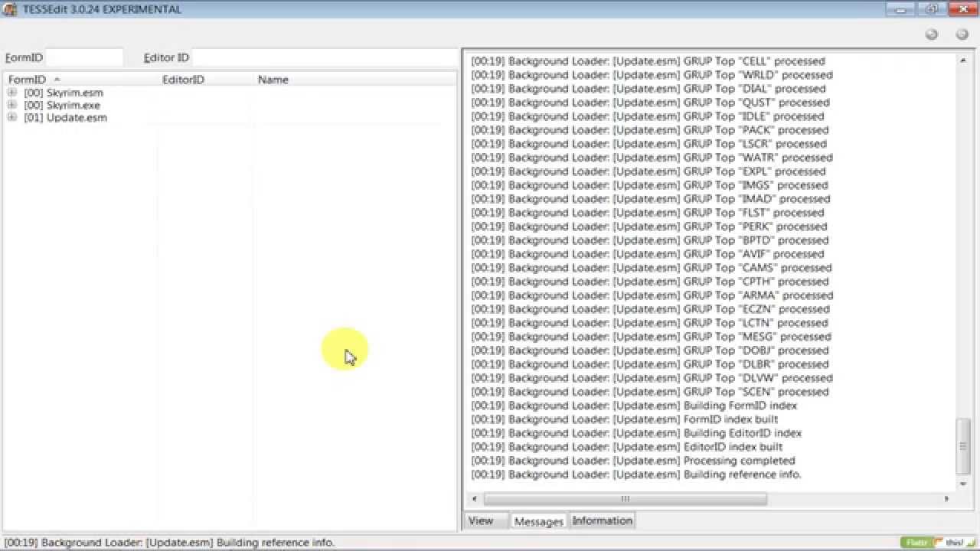
Task: Click the 'GRUP Top "WRLD" processed' log line
Action: click(x=652, y=75)
